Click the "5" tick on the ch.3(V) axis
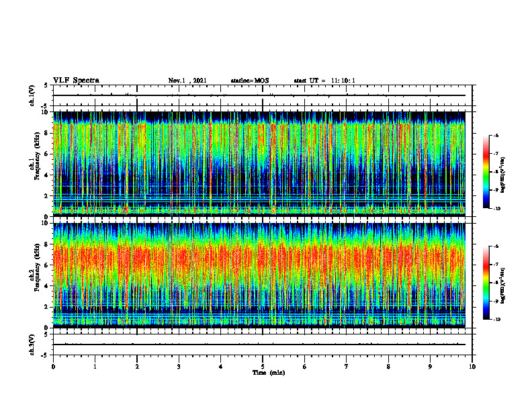532x411 pixels. tap(46, 334)
